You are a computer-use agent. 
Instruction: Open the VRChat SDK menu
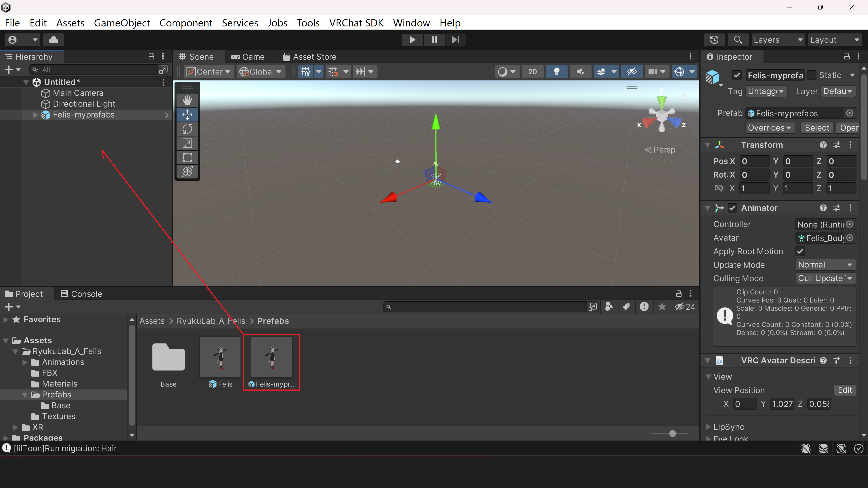(356, 23)
